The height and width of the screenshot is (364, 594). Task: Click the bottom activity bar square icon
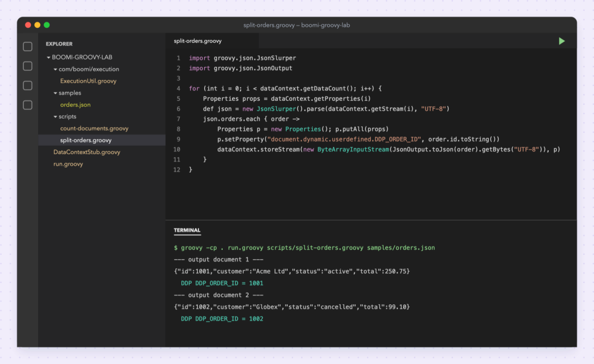point(28,105)
